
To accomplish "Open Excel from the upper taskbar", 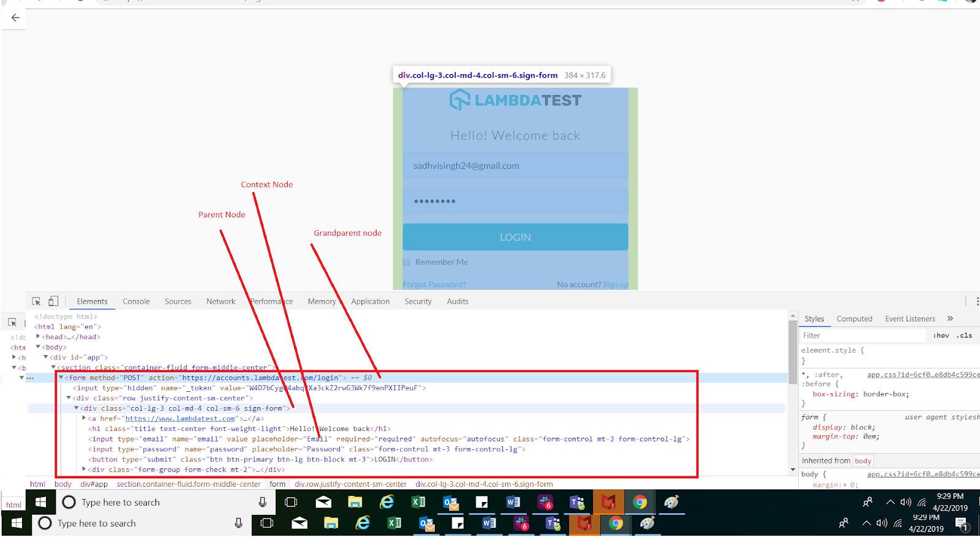I will pos(418,502).
